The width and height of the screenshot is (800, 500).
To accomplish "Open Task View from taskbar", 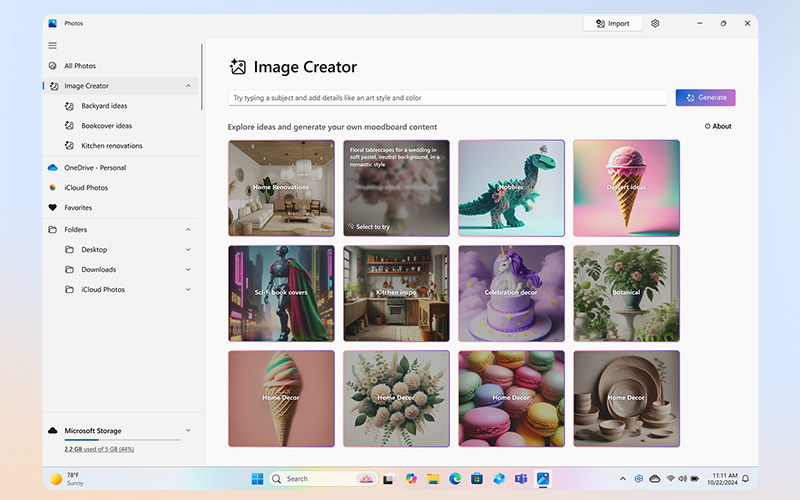I will 388,479.
